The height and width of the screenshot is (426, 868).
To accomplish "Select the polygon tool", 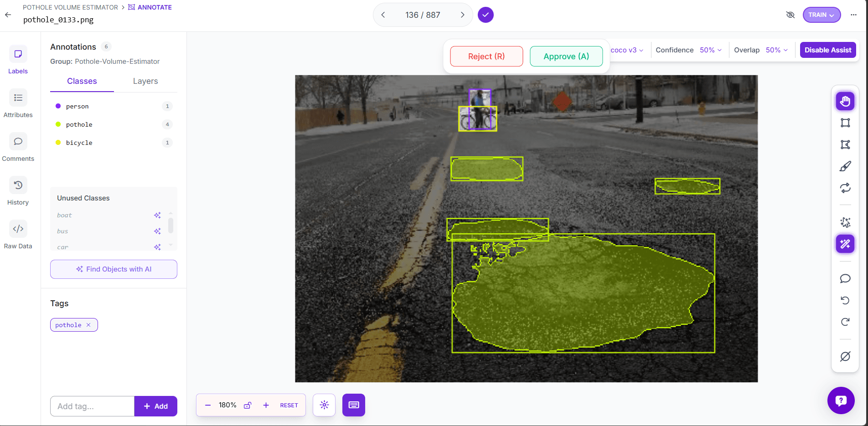I will click(x=845, y=144).
